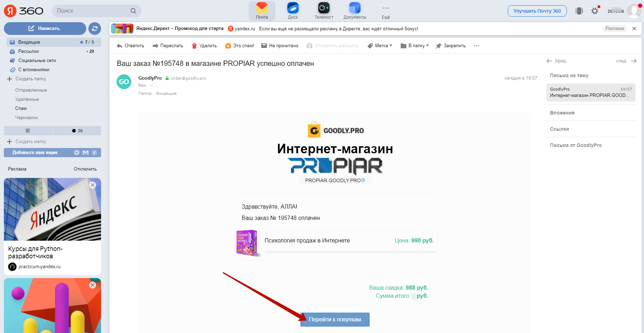Open the Метка label dropdown

click(x=380, y=46)
